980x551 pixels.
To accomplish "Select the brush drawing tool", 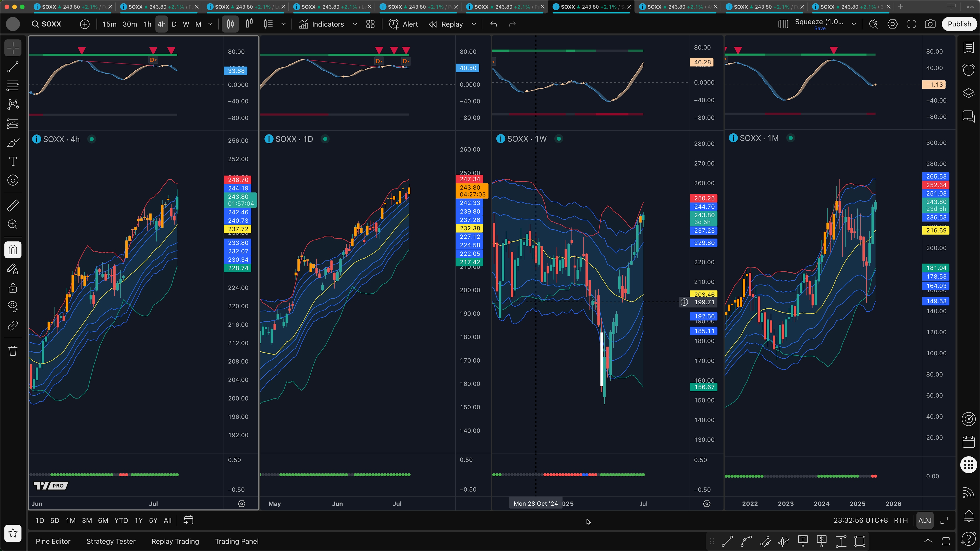I will [13, 143].
